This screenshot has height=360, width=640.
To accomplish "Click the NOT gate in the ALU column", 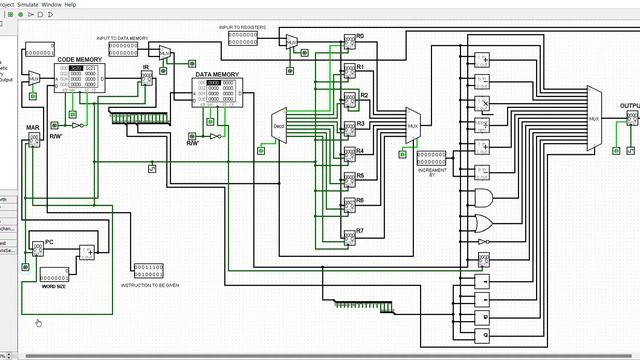I will [483, 242].
